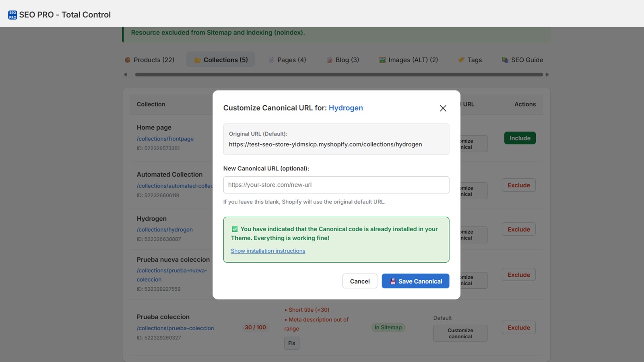Click the horizontal tab scrollbar track

(x=339, y=74)
